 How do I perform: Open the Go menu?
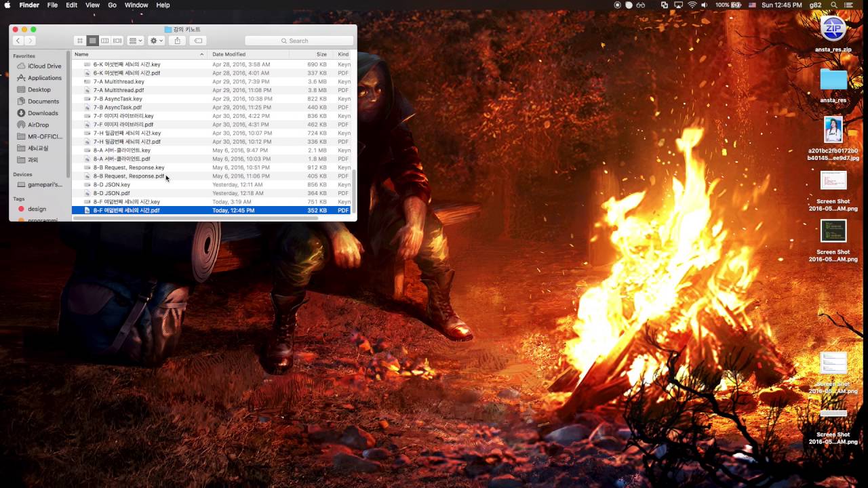(x=112, y=5)
